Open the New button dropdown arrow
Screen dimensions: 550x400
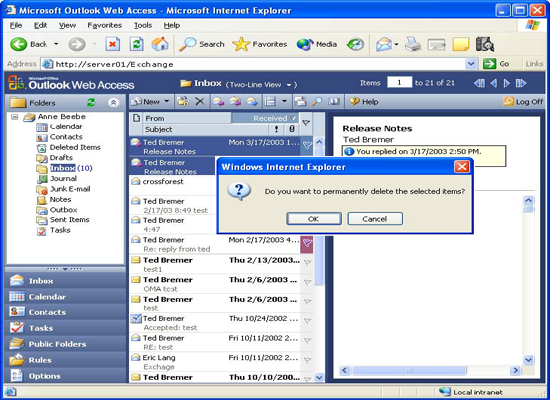pyautogui.click(x=167, y=102)
